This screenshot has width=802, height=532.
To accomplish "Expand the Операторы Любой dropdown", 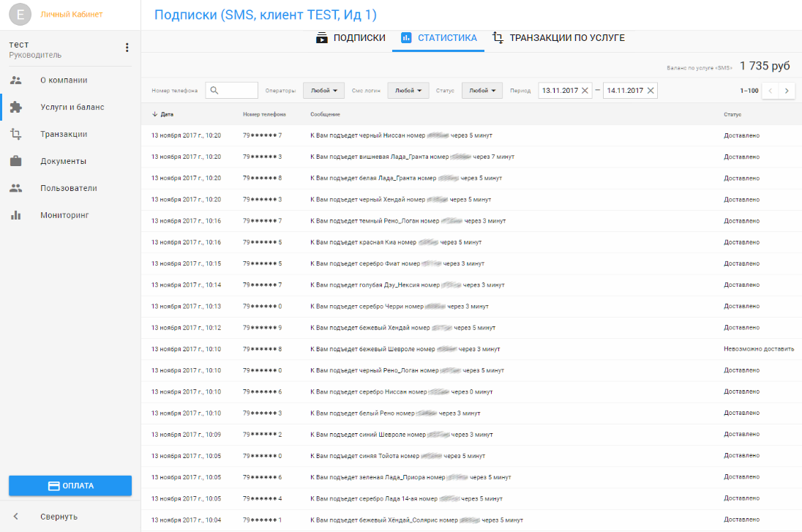I will [x=323, y=91].
